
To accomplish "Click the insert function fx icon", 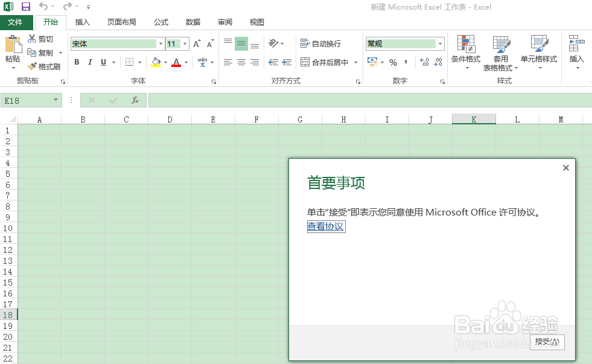I will (x=135, y=100).
